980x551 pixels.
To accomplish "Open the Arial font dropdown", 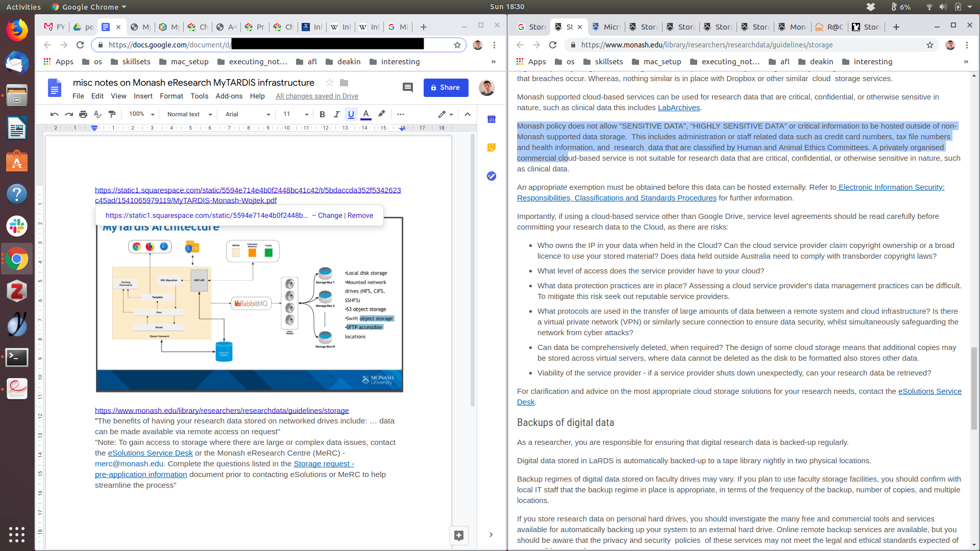I will pos(248,114).
